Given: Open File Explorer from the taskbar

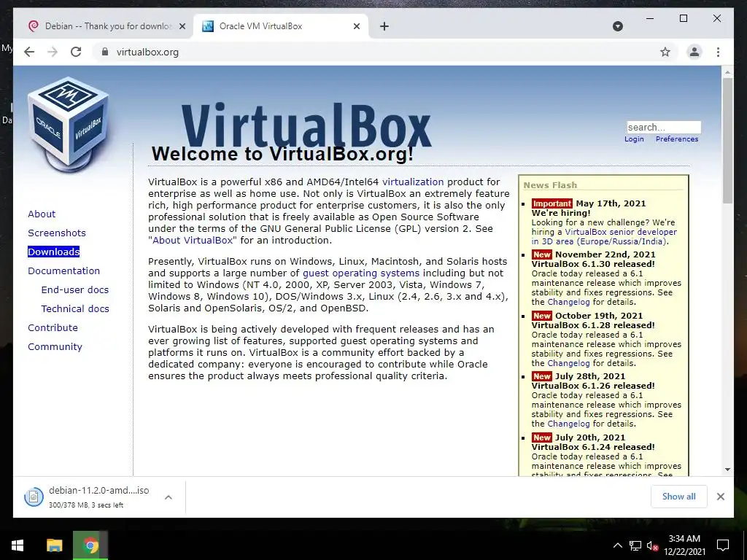Looking at the screenshot, I should coord(54,545).
